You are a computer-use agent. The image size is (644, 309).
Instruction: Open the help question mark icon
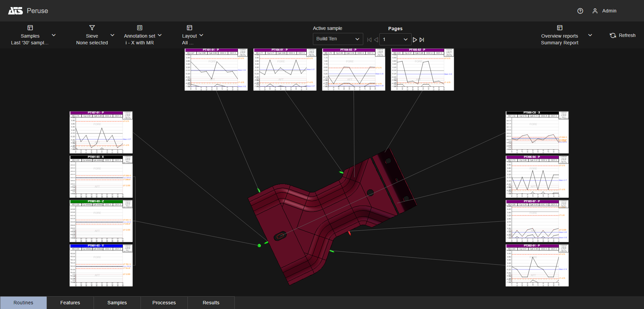coord(580,11)
